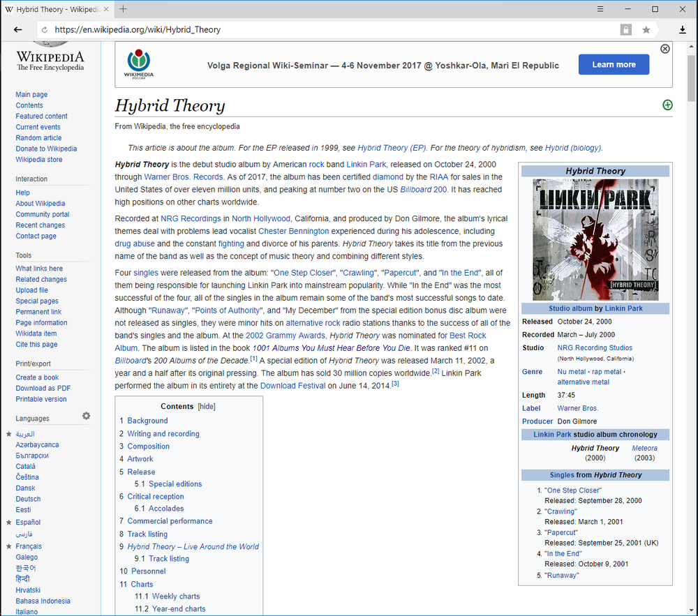
Task: Click the green good article plus icon
Action: [667, 105]
